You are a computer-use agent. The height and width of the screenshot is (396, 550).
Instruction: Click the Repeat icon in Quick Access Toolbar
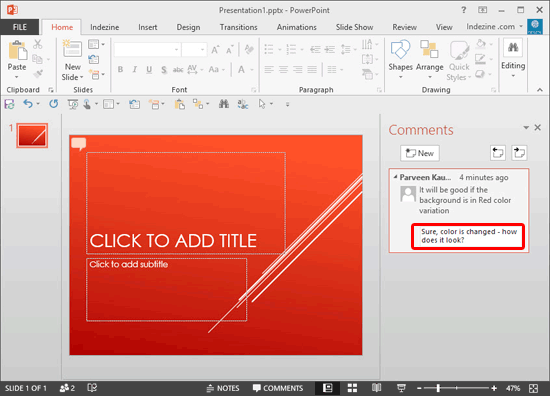53,104
